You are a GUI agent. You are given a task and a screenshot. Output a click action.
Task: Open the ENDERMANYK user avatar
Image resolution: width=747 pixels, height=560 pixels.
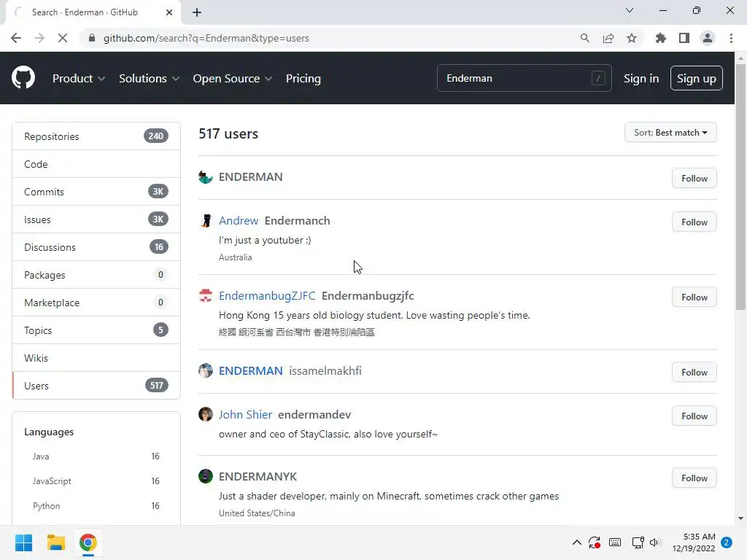pyautogui.click(x=205, y=476)
